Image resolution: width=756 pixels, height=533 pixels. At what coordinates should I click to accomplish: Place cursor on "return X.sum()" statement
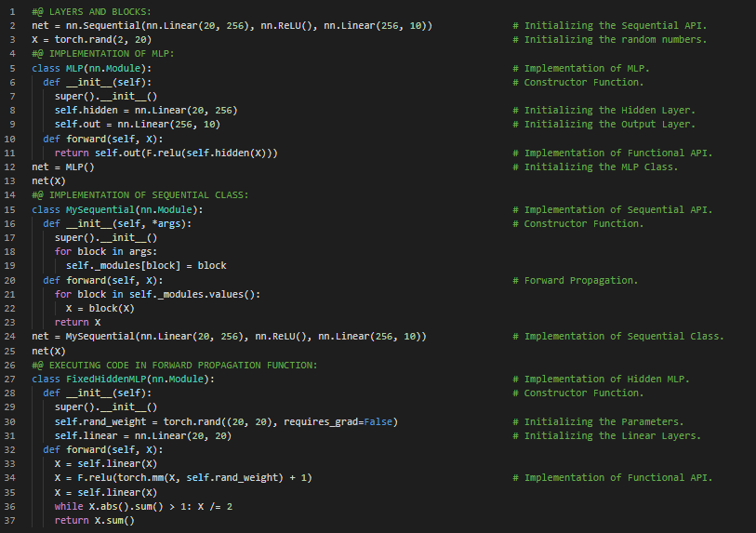[94, 521]
